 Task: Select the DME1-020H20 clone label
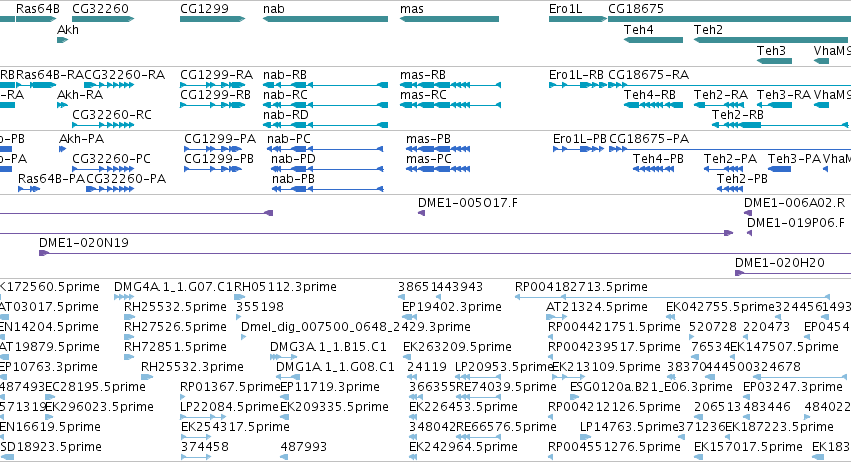[779, 263]
